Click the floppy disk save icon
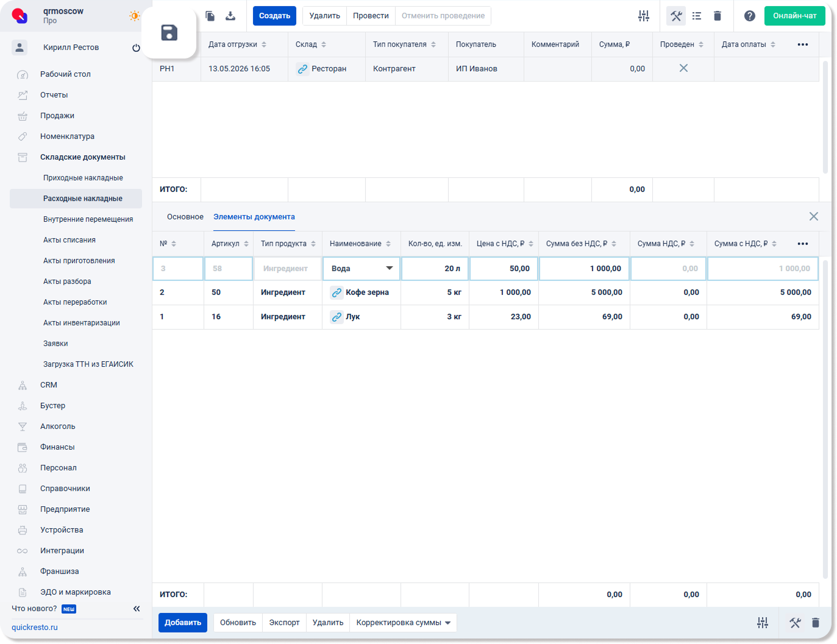 (x=169, y=33)
